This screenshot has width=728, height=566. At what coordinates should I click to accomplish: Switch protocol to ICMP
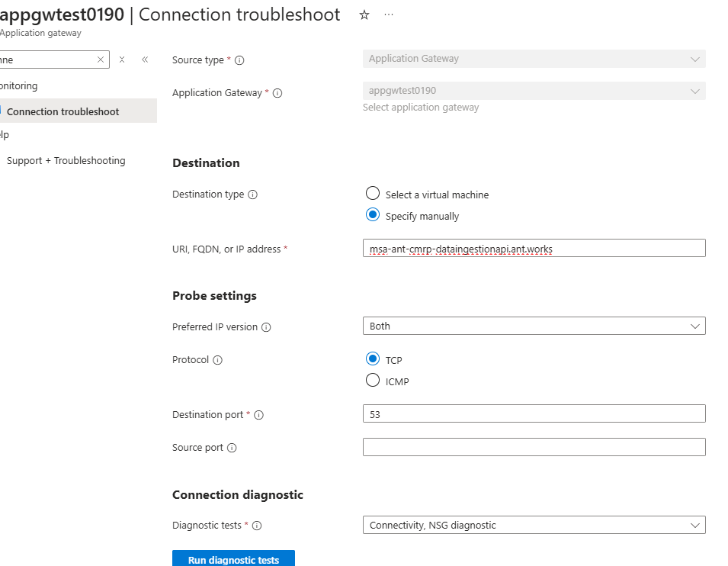373,381
